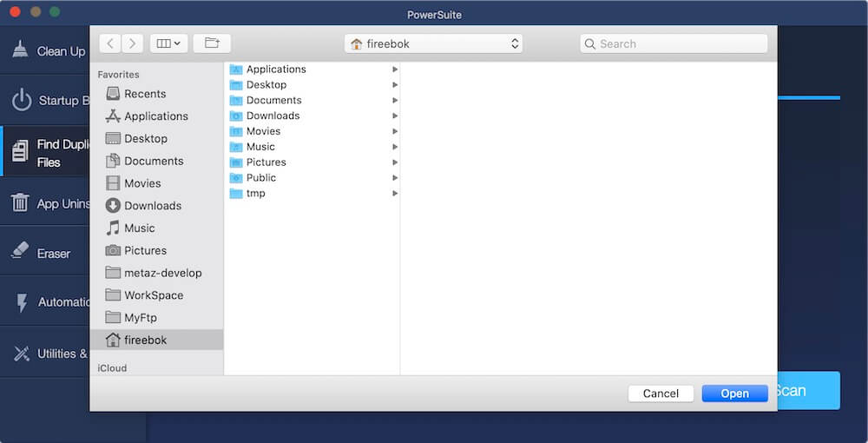Click the Utilities tools icon
Image resolution: width=868 pixels, height=443 pixels.
click(21, 354)
